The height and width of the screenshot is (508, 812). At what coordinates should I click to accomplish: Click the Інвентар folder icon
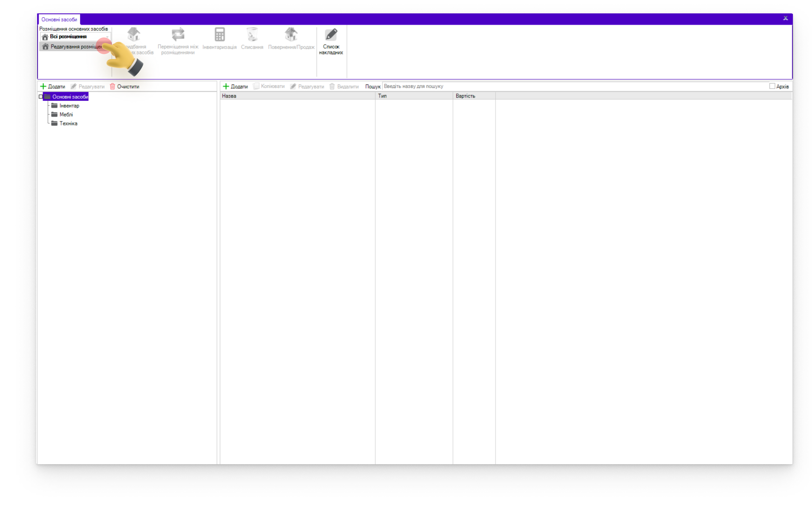(x=54, y=105)
